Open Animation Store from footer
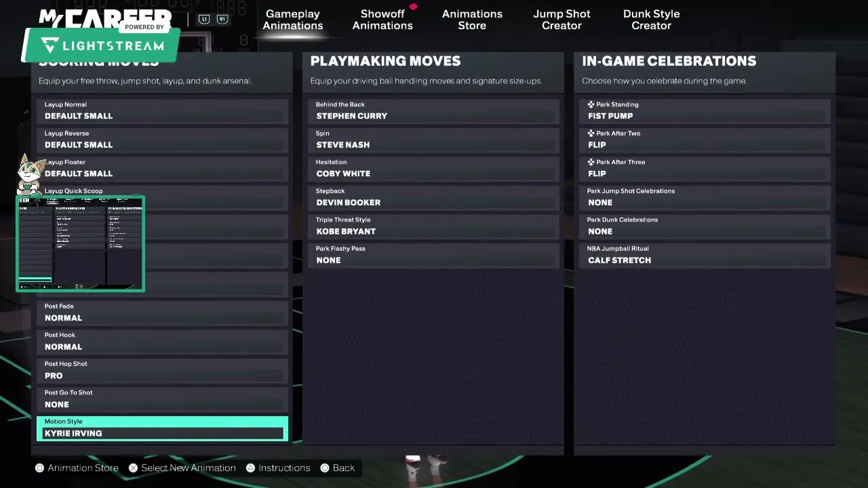The height and width of the screenshot is (488, 868). (x=77, y=468)
